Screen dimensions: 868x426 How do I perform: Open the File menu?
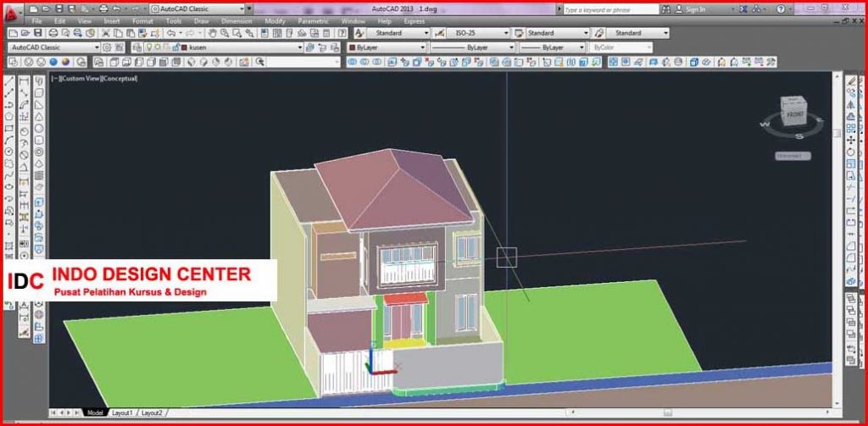[37, 21]
